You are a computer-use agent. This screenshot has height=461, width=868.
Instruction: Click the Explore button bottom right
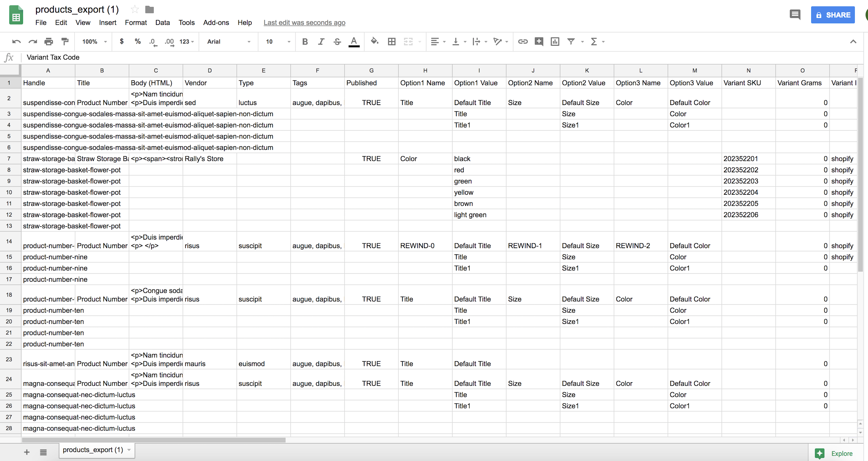(835, 450)
